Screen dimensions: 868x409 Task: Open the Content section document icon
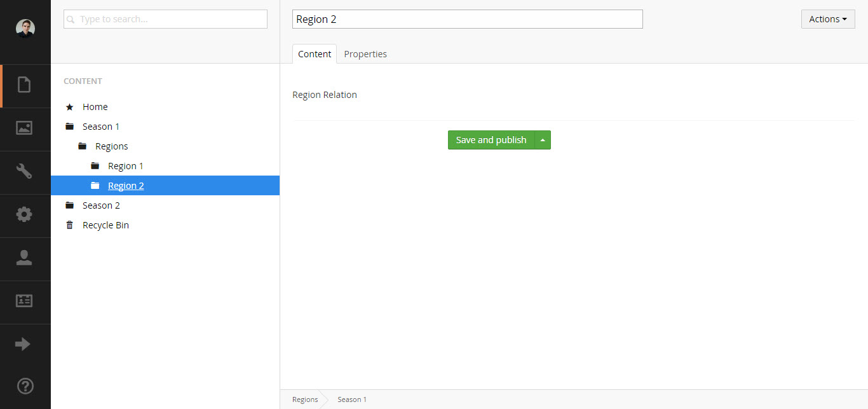[x=24, y=85]
